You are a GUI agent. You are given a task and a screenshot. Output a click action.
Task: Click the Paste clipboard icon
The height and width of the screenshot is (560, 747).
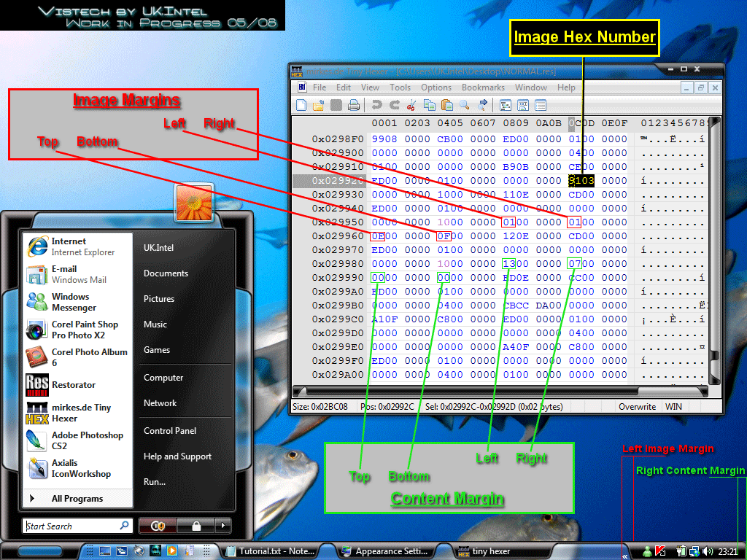click(x=447, y=105)
